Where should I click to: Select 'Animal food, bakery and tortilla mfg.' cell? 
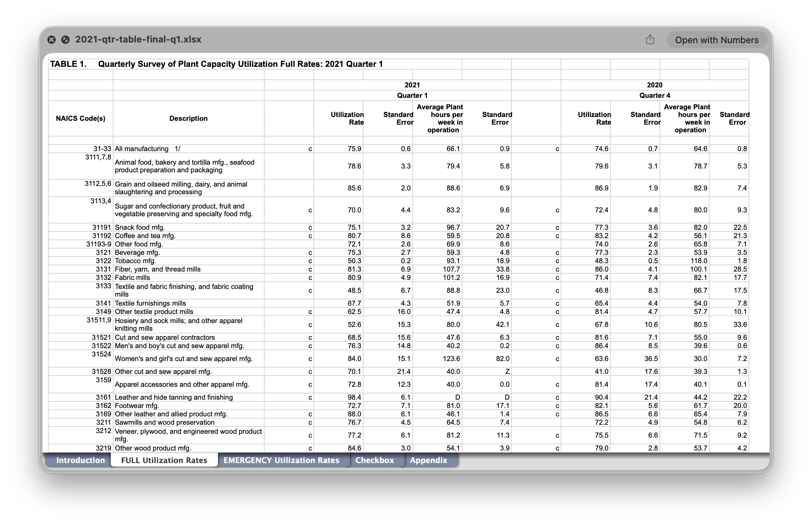[188, 166]
